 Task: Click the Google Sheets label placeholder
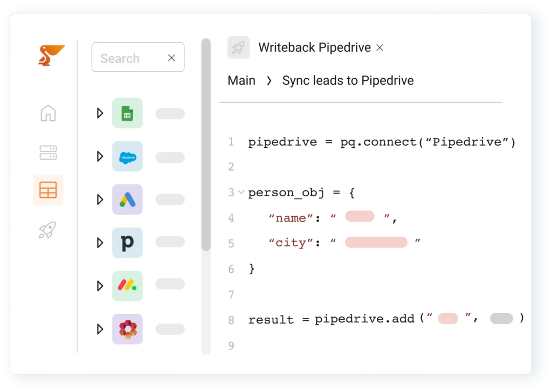(170, 114)
